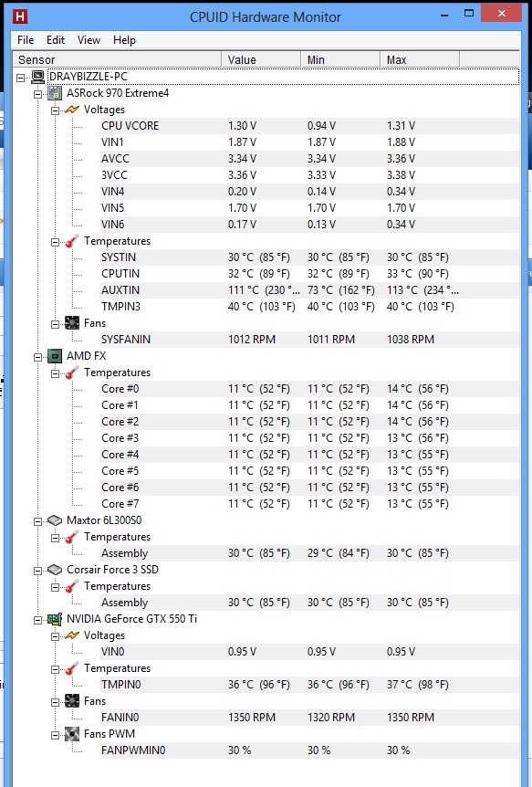
Task: Collapse the DRAYBIZZLE-PC root node
Action: pos(21,78)
